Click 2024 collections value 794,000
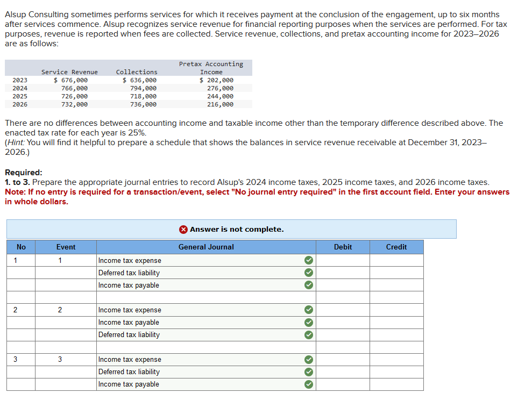 (143, 88)
